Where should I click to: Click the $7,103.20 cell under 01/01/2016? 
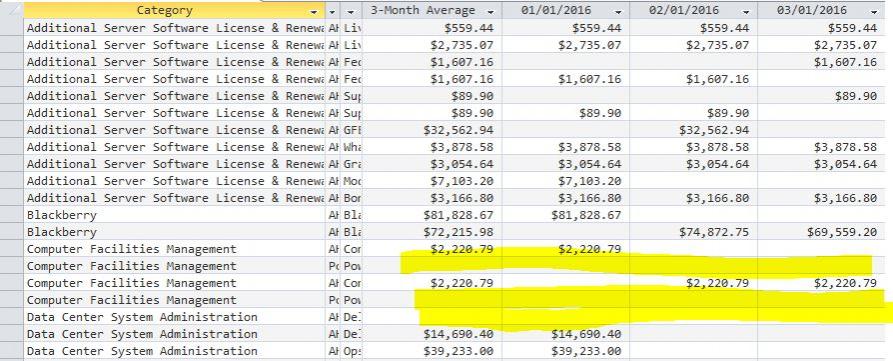pos(566,181)
